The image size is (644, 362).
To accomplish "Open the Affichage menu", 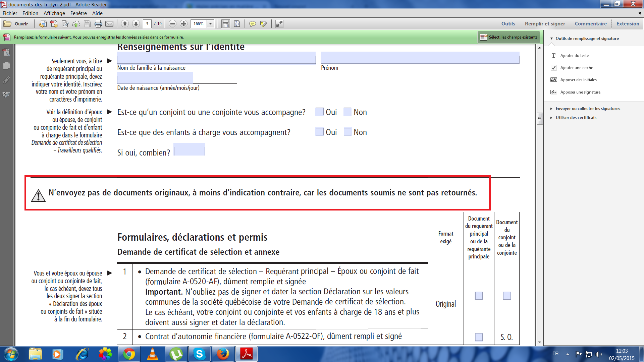I will tap(54, 13).
